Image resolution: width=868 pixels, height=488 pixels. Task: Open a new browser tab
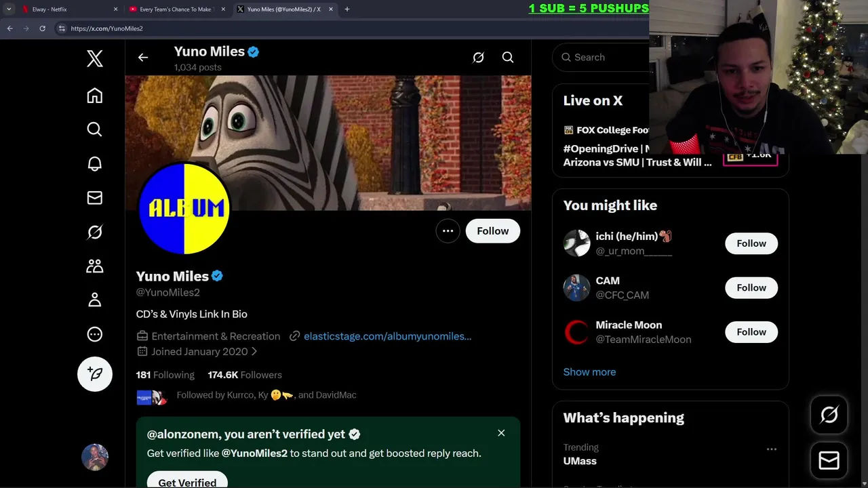coord(347,9)
